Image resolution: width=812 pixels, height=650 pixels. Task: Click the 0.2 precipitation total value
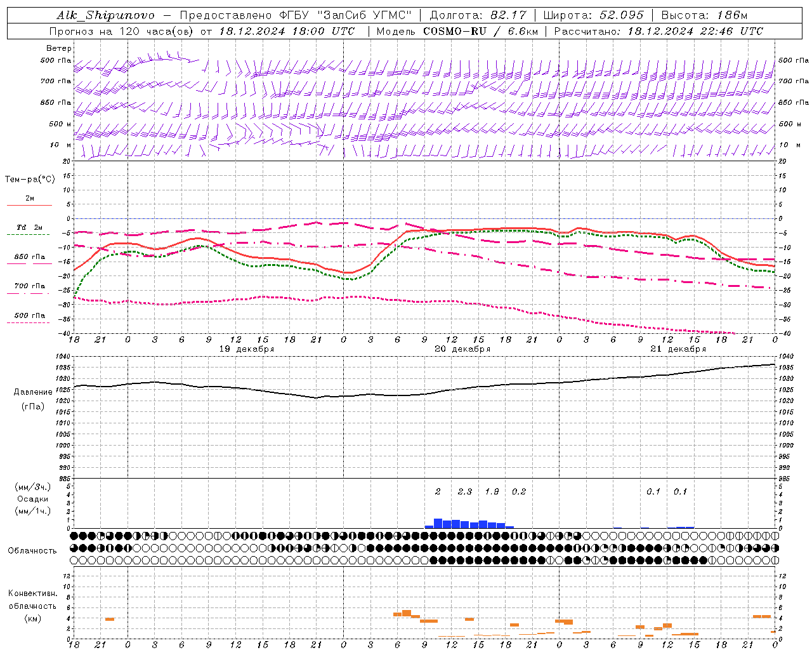(519, 492)
